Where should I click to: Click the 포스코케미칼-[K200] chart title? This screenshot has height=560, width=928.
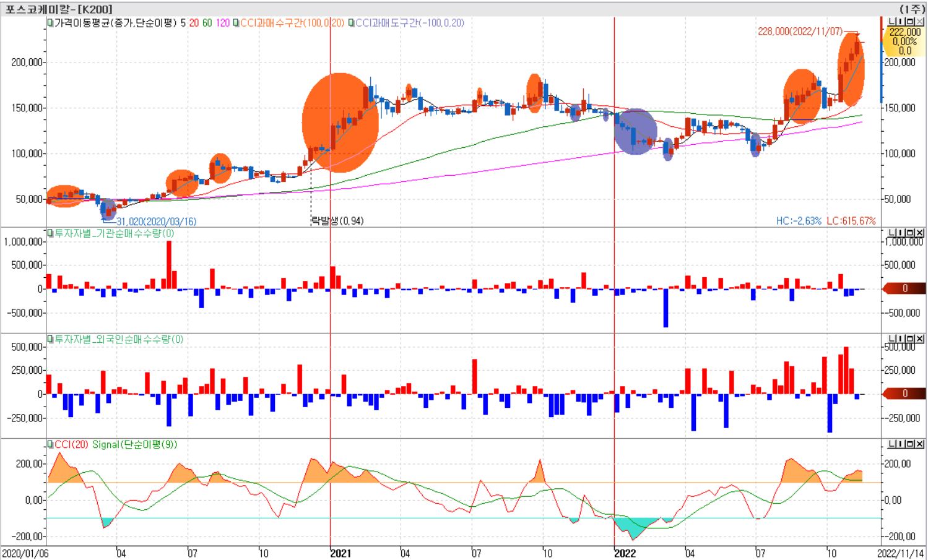tap(59, 9)
